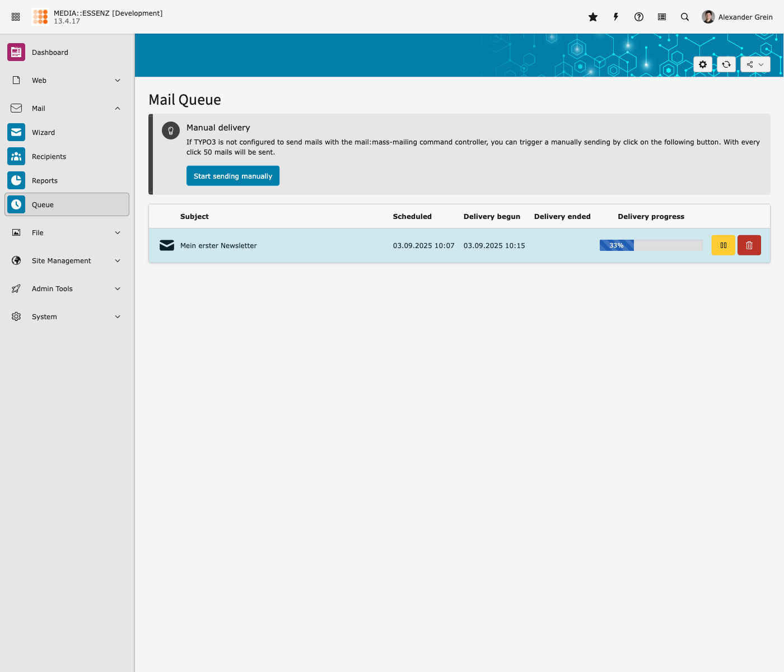Toggle the module menu grid icon
Image resolution: width=784 pixels, height=672 pixels.
(x=16, y=17)
